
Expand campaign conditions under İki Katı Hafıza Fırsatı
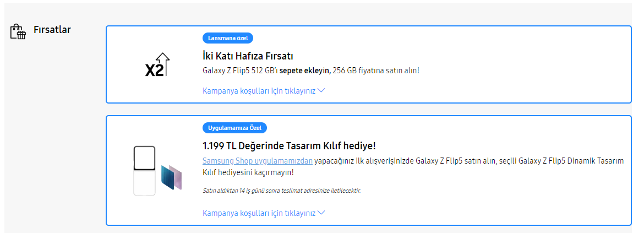pyautogui.click(x=264, y=91)
